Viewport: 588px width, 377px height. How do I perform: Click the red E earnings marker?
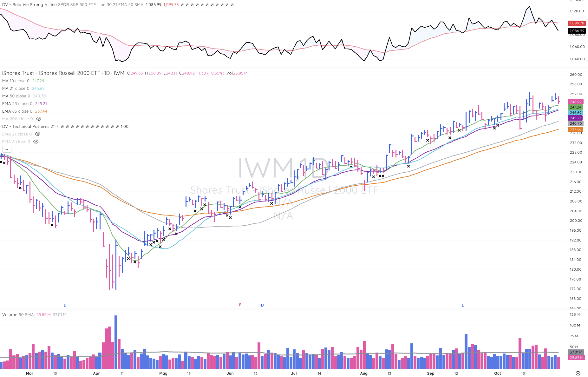(240, 305)
